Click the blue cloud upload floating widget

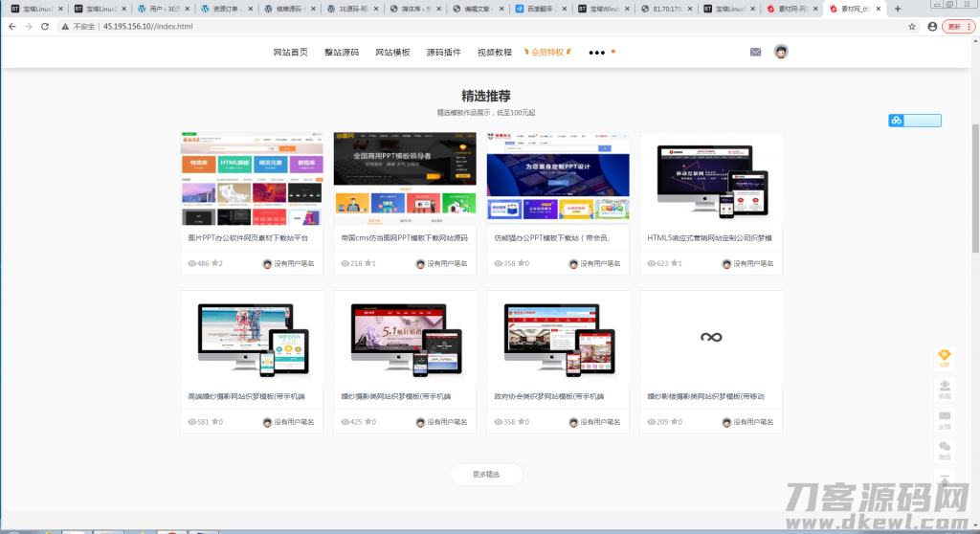(914, 121)
